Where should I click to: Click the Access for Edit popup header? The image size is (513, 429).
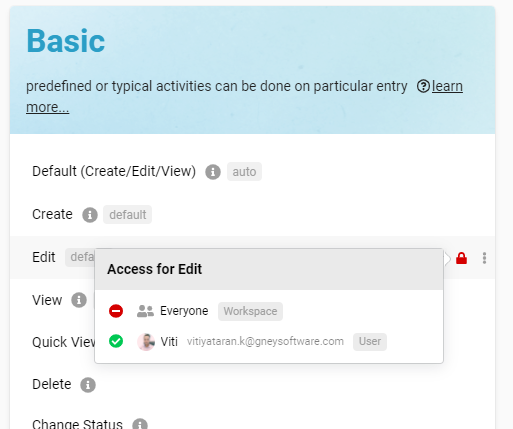(269, 269)
